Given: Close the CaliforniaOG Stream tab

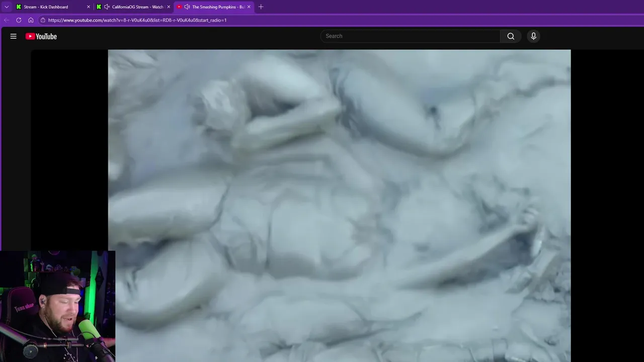Looking at the screenshot, I should point(169,7).
